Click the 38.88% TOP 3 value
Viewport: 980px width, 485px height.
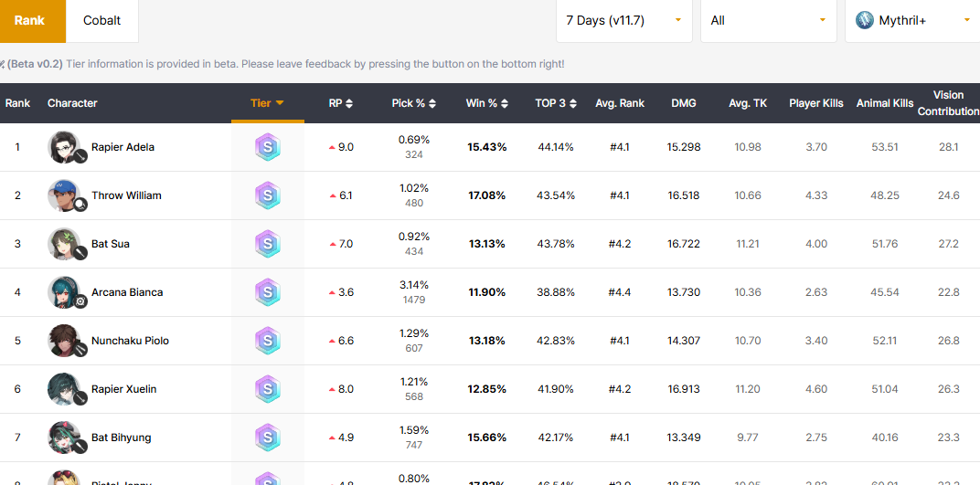(556, 292)
